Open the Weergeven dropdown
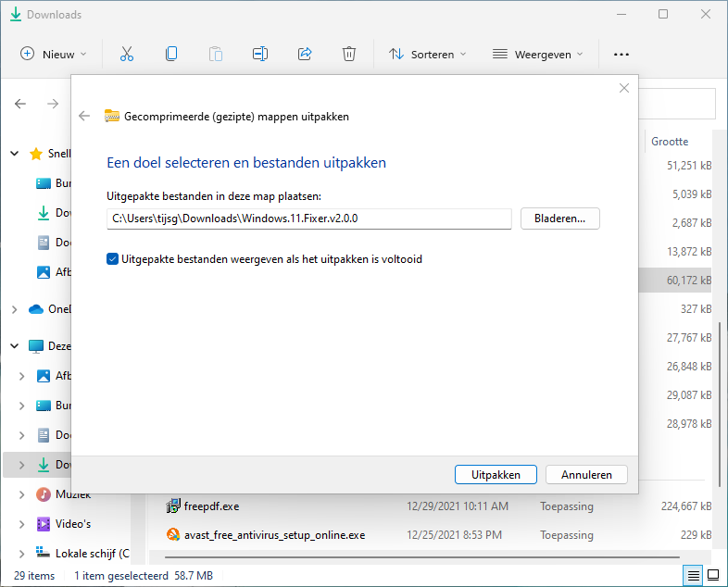The height and width of the screenshot is (587, 728). [x=537, y=54]
